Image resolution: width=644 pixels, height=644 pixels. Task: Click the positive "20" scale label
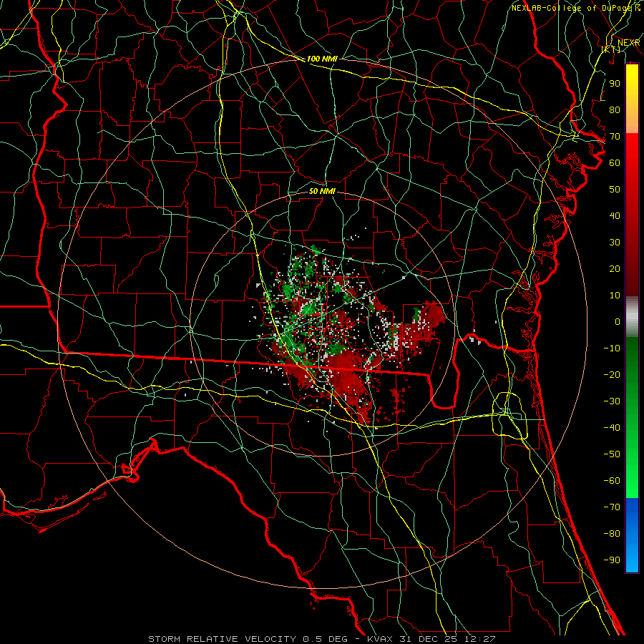(615, 268)
